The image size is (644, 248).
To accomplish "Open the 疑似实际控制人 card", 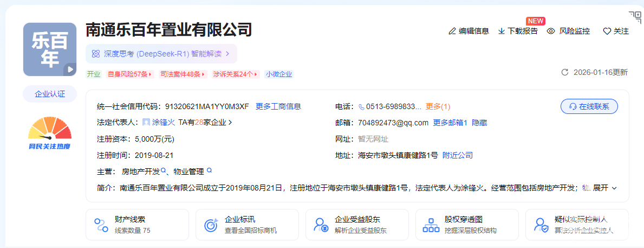I will click(577, 225).
